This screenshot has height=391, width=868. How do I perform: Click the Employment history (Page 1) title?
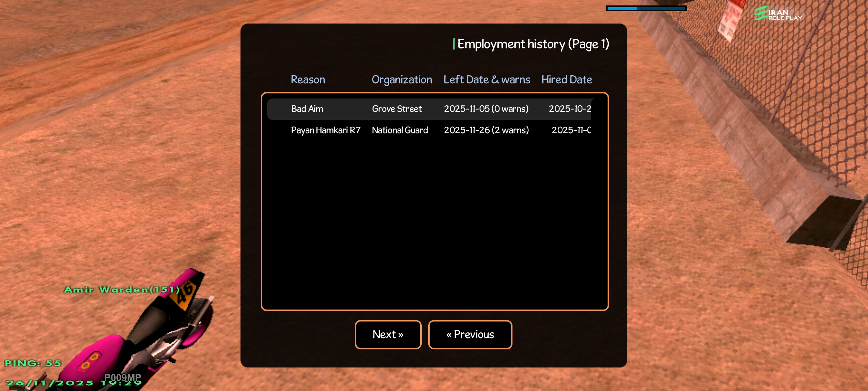coord(533,44)
